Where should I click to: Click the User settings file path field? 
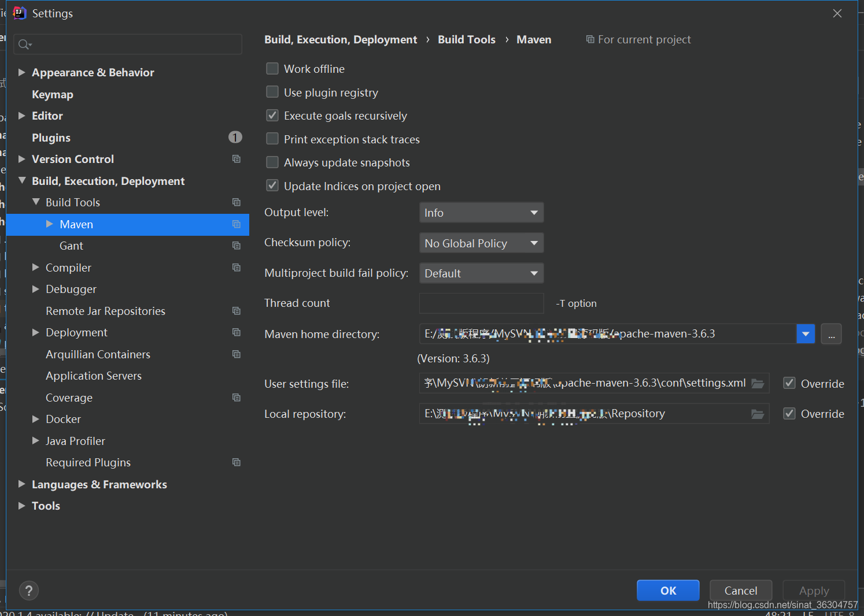[x=594, y=383]
